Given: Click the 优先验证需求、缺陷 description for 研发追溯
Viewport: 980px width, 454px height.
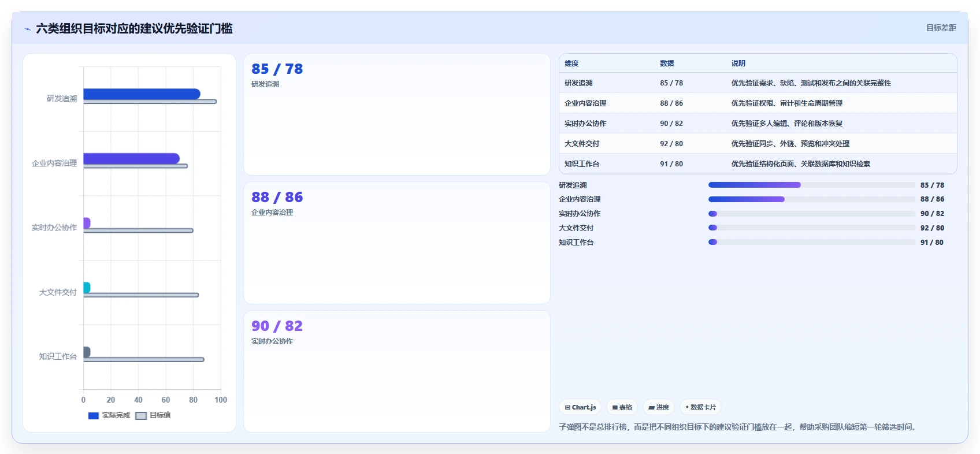Looking at the screenshot, I should point(811,83).
